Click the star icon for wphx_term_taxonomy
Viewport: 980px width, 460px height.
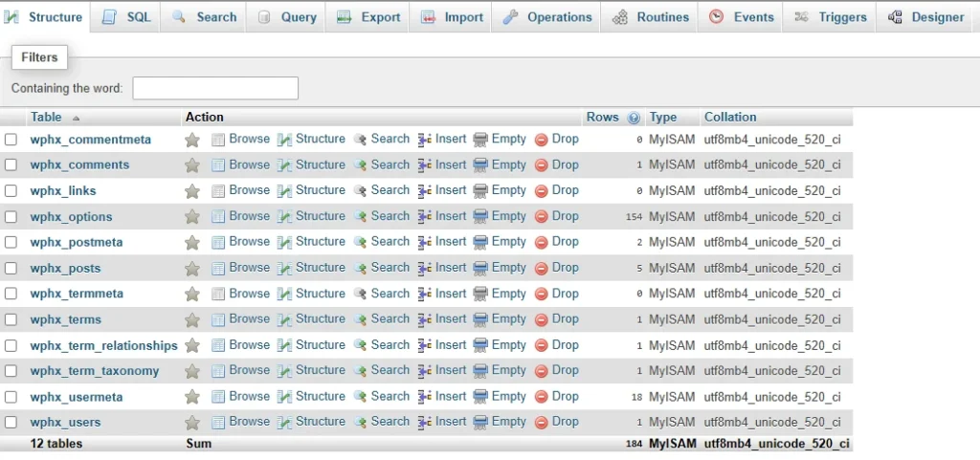191,371
